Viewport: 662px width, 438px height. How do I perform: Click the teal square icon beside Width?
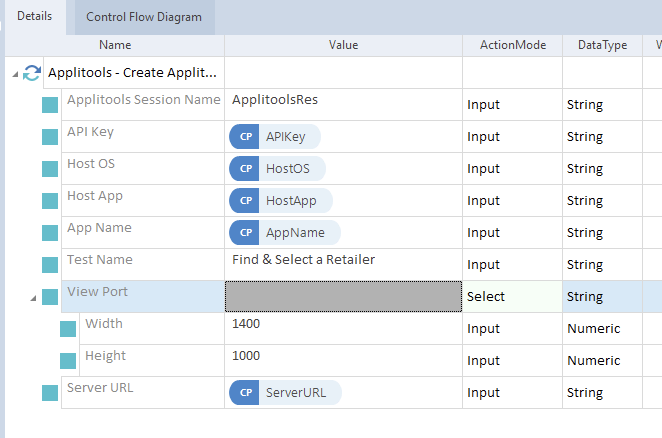click(x=68, y=329)
